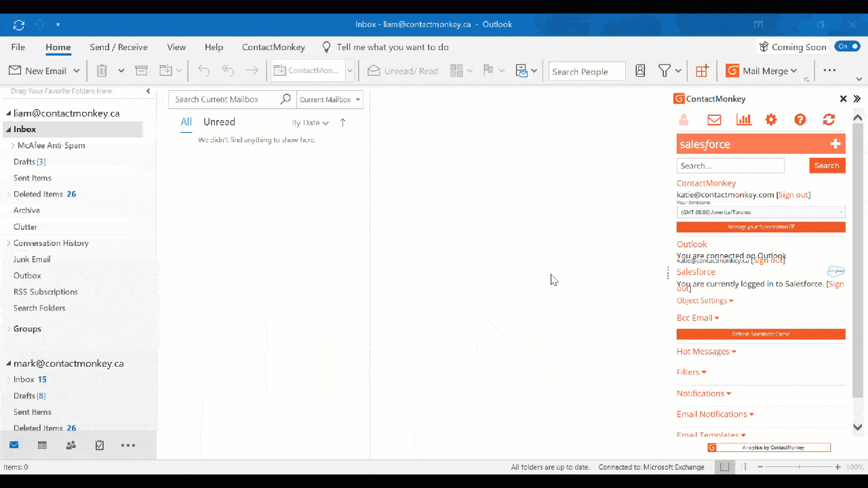Click the zoom slider in status bar
Image resolution: width=868 pixels, height=488 pixels.
(800, 467)
